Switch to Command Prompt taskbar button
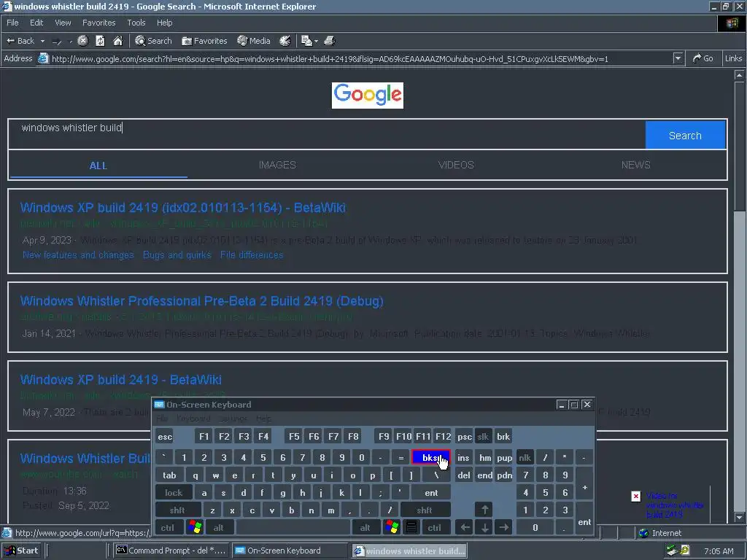The image size is (747, 560). [171, 551]
